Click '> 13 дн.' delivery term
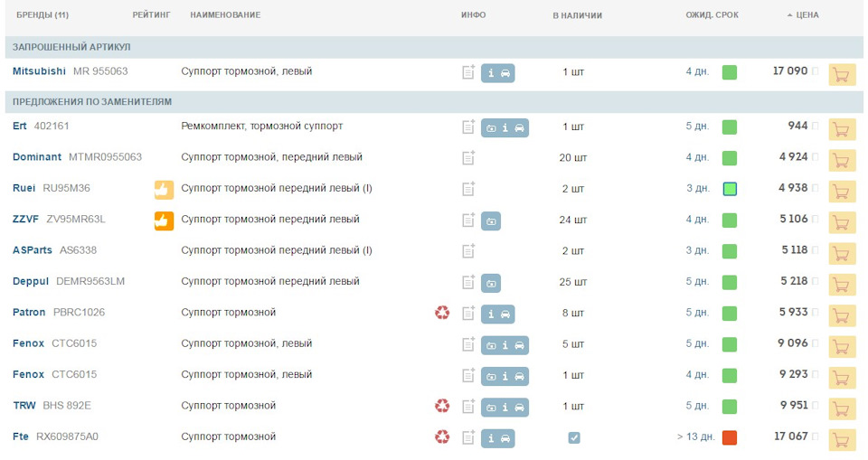The image size is (868, 460). (x=696, y=437)
